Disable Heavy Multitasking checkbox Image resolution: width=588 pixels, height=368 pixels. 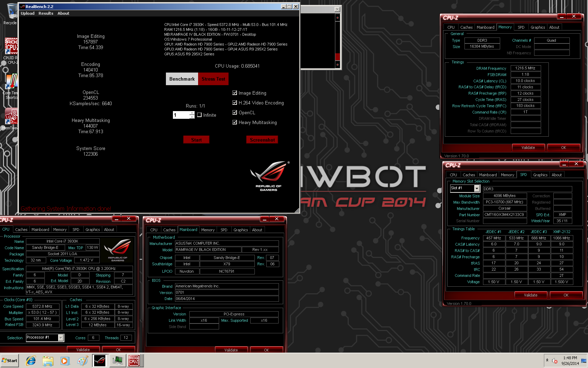235,122
